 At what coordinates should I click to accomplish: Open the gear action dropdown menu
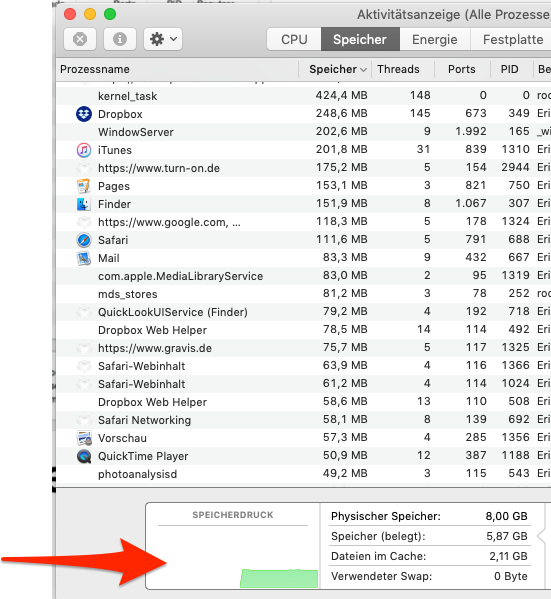coord(163,39)
